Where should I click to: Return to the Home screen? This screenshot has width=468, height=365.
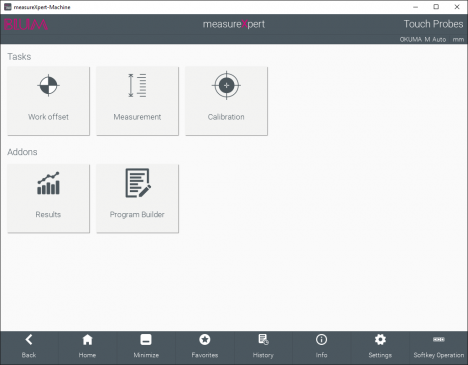(x=87, y=347)
